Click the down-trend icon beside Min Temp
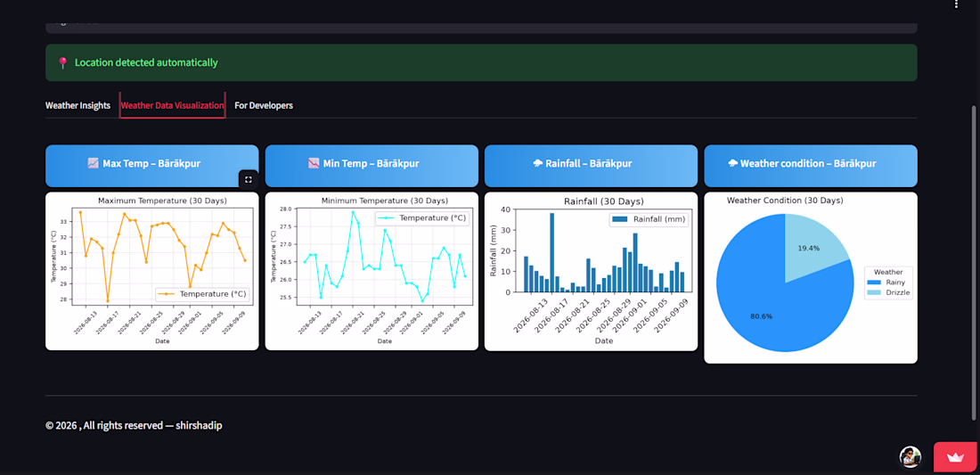980x475 pixels. [314, 164]
